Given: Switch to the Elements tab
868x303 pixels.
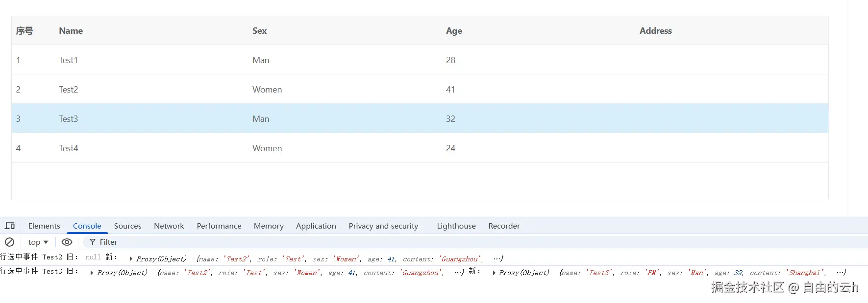Looking at the screenshot, I should (44, 226).
